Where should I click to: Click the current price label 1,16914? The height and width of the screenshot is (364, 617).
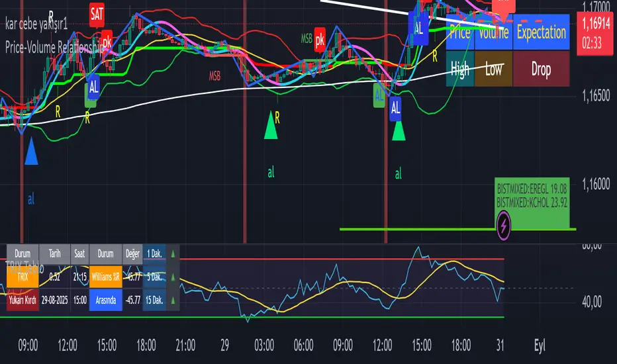click(x=594, y=34)
